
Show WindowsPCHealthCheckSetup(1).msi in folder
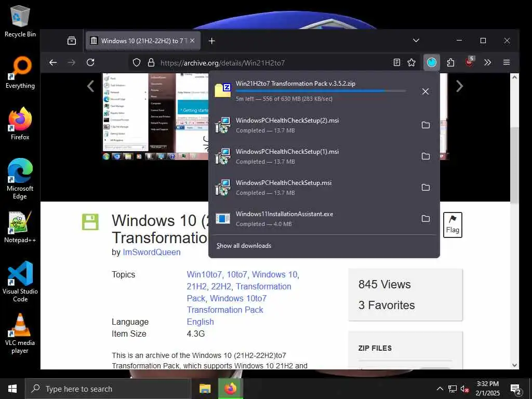coord(425,156)
